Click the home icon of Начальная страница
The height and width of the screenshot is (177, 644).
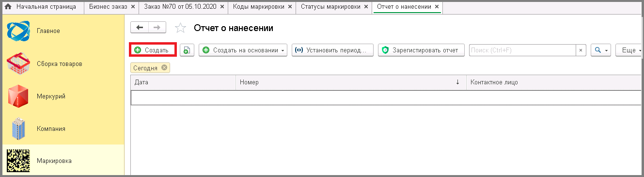tap(8, 7)
